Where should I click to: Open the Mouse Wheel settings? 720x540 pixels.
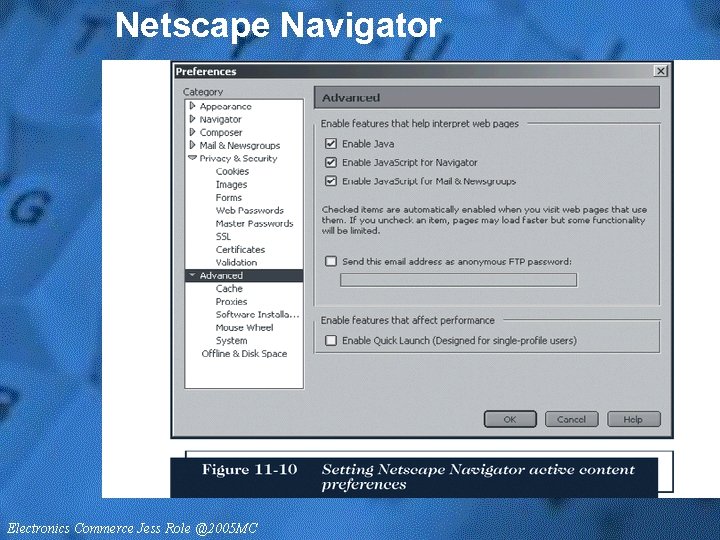(x=244, y=327)
